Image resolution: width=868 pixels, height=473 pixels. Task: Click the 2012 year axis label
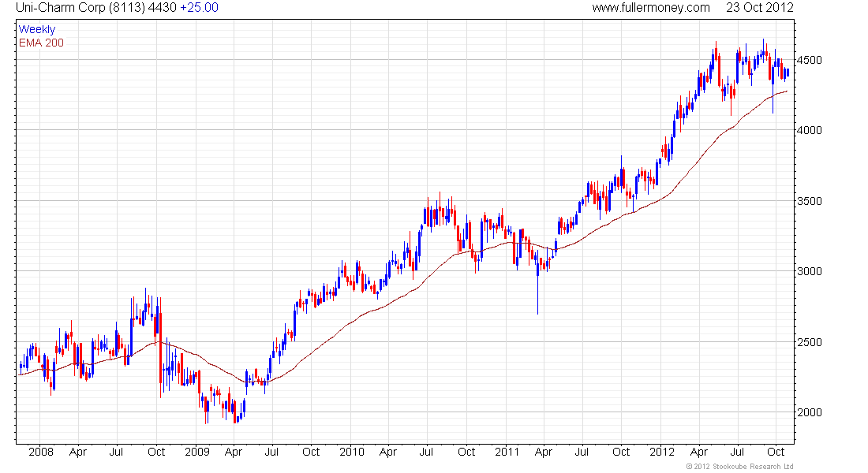[x=662, y=452]
